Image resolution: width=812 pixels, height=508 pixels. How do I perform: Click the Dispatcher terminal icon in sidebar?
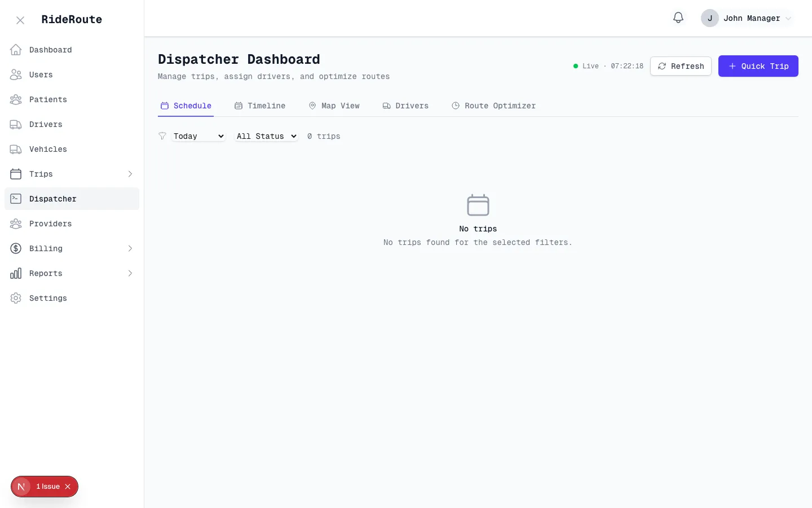[x=16, y=199]
